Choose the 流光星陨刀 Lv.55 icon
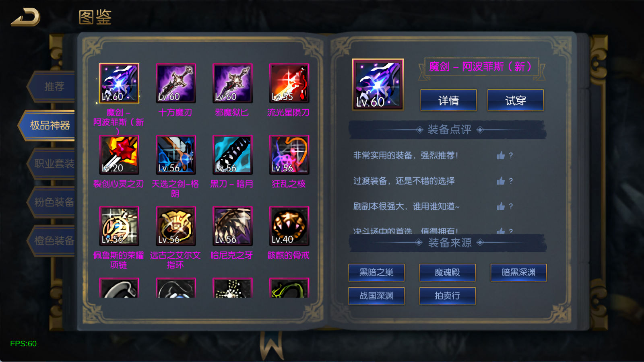This screenshot has width=644, height=362. click(x=289, y=83)
